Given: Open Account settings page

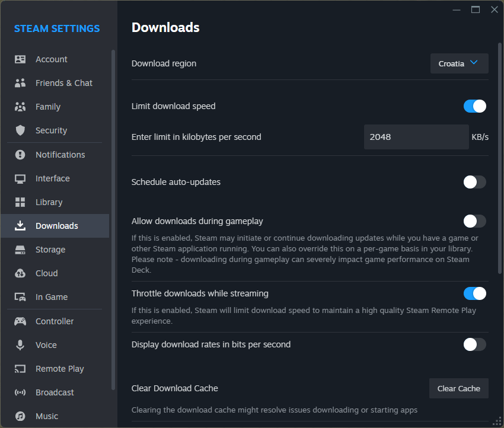Looking at the screenshot, I should click(x=55, y=59).
